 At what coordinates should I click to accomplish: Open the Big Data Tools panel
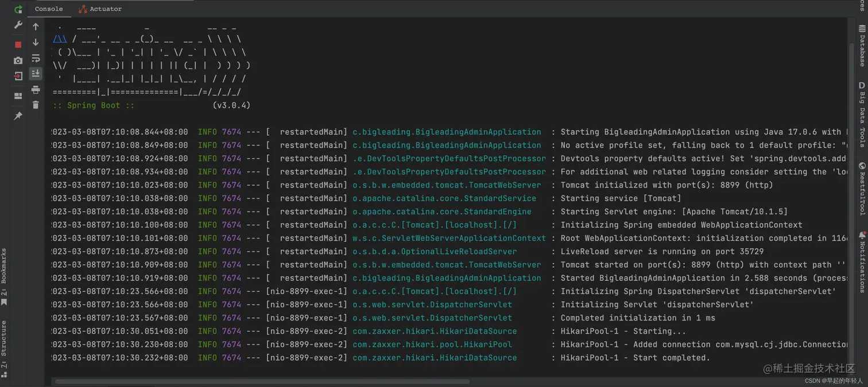click(x=862, y=115)
